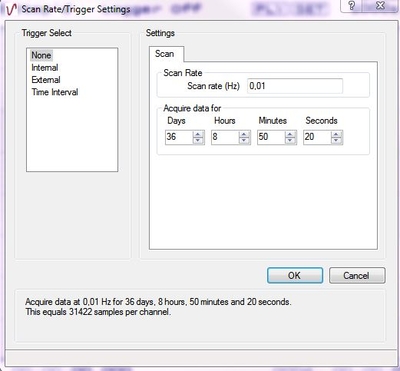Select the Time Interval trigger option
The width and height of the screenshot is (400, 371).
coord(55,92)
